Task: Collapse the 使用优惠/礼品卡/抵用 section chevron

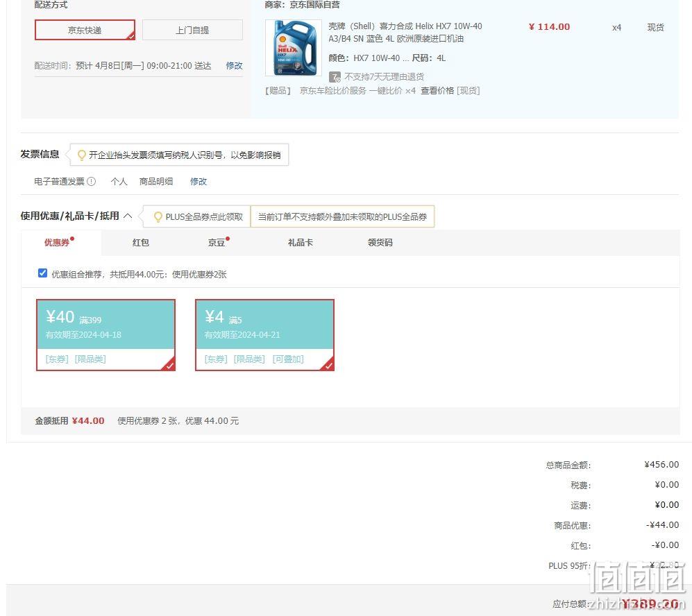Action: tap(128, 216)
